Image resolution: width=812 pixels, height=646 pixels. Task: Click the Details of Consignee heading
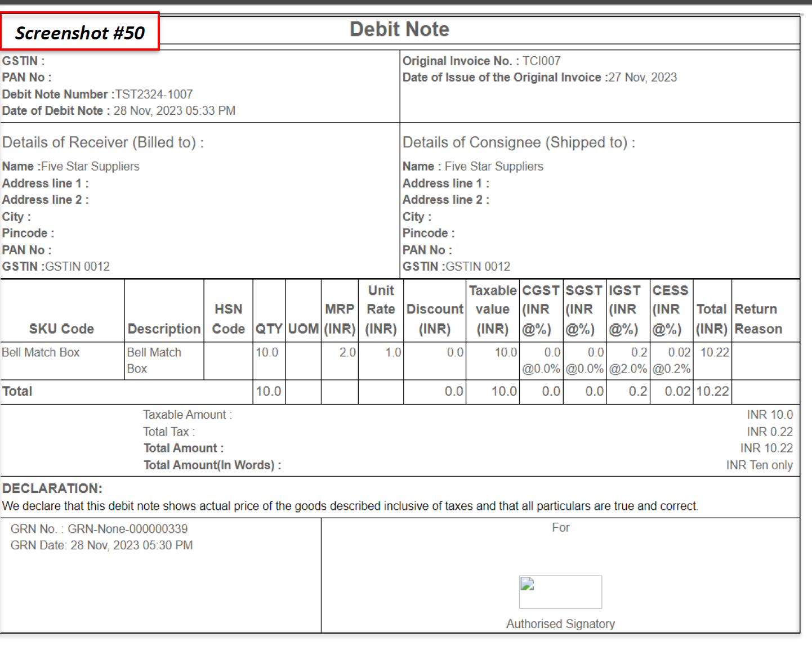(519, 143)
